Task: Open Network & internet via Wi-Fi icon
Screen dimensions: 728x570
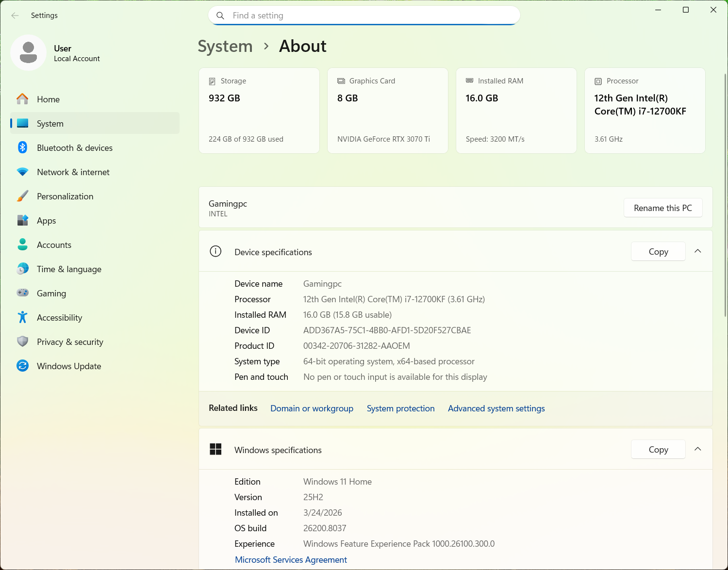Action: coord(22,172)
